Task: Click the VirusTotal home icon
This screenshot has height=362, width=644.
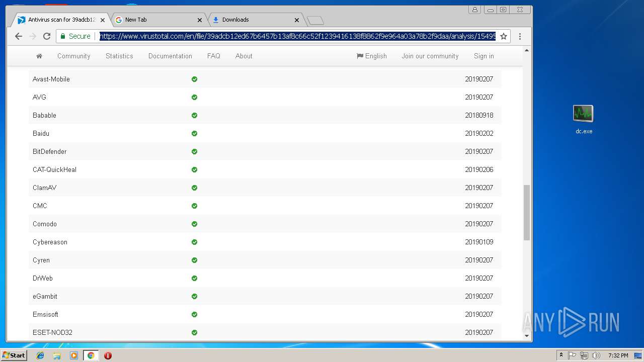Action: (x=39, y=56)
